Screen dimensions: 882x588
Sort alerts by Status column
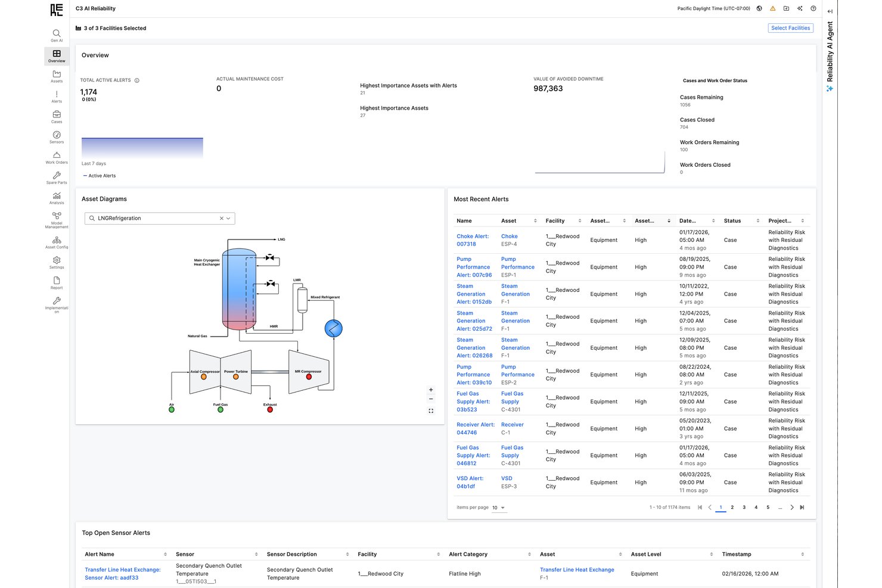click(x=758, y=221)
